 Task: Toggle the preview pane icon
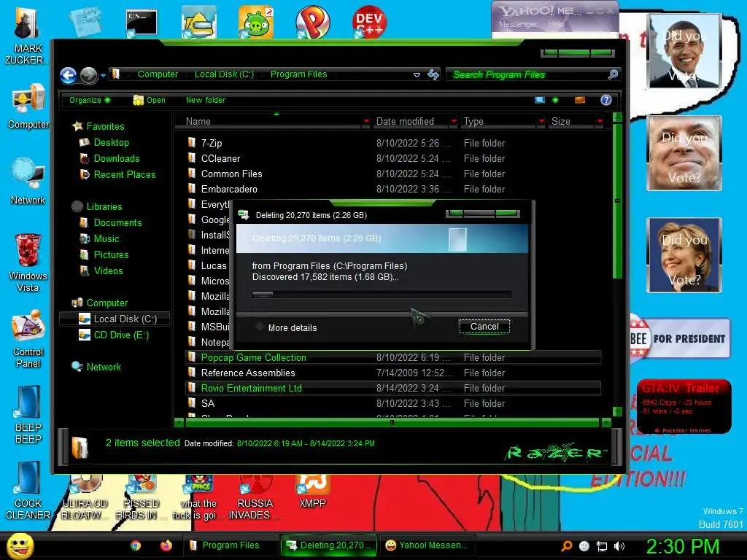(x=580, y=100)
